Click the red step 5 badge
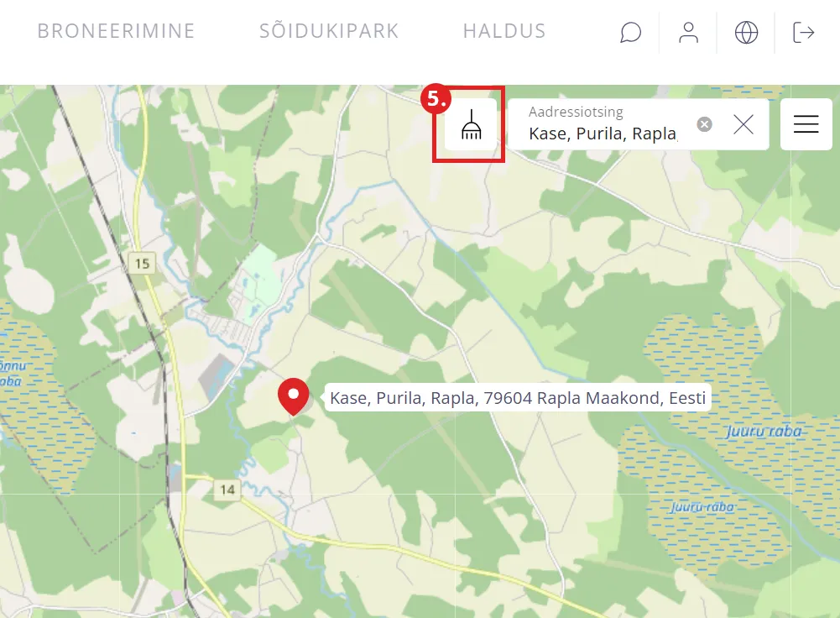 436,98
